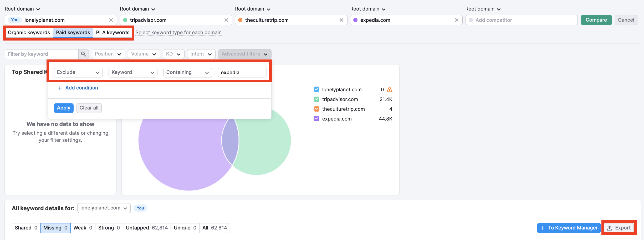Click the plus icon of Add condition
644x240 pixels.
point(60,88)
